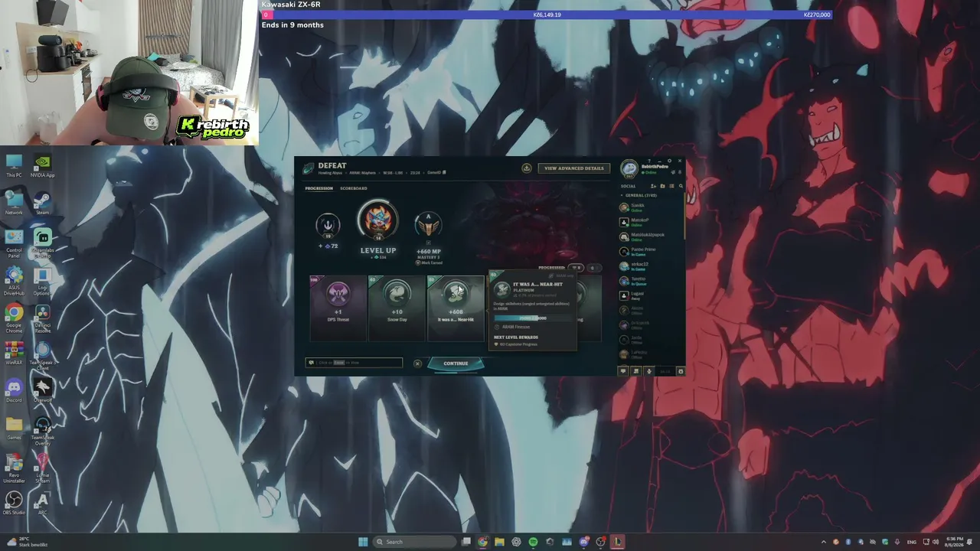
Task: Open NVIDIA App desktop shortcut
Action: (x=42, y=165)
